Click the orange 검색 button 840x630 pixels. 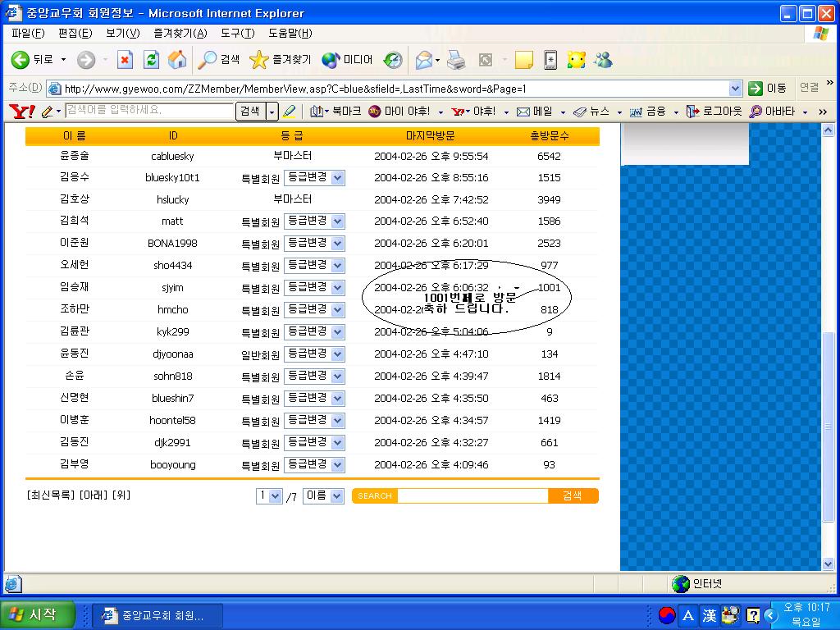(x=573, y=496)
